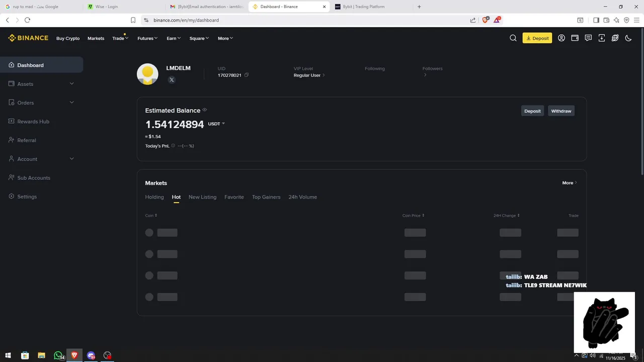Click Deposit in the Estimated Balance card
The height and width of the screenshot is (362, 644).
tap(532, 111)
